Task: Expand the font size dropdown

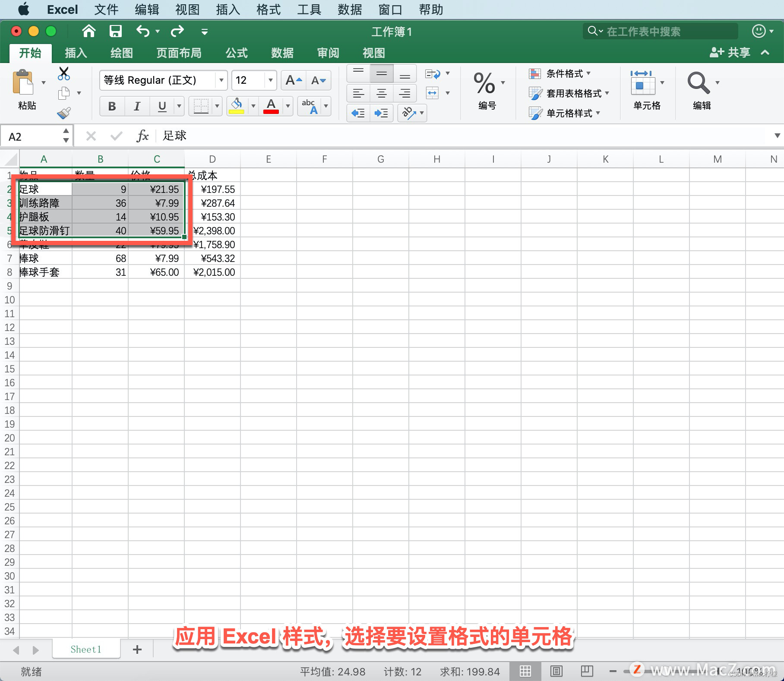Action: [x=270, y=80]
